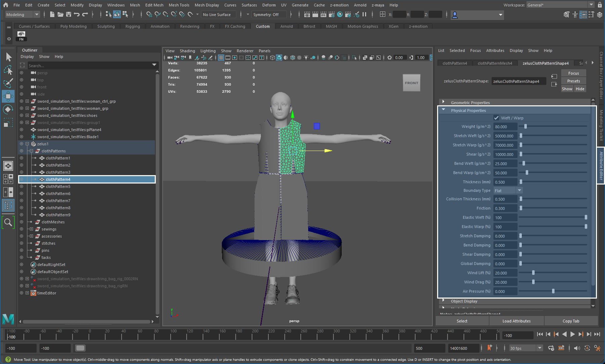Activate the Lasso Select tool
This screenshot has width=605, height=364.
tap(8, 70)
